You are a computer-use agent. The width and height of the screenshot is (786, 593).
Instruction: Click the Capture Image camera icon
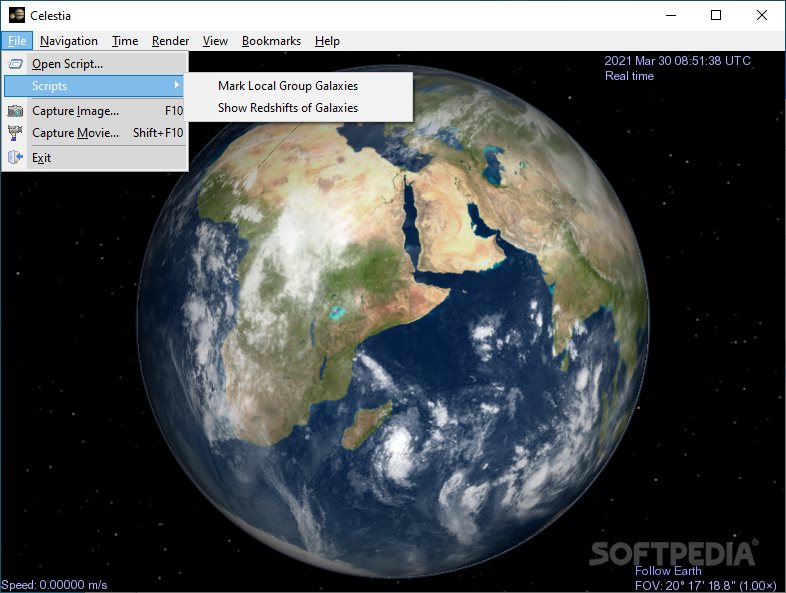coord(16,111)
